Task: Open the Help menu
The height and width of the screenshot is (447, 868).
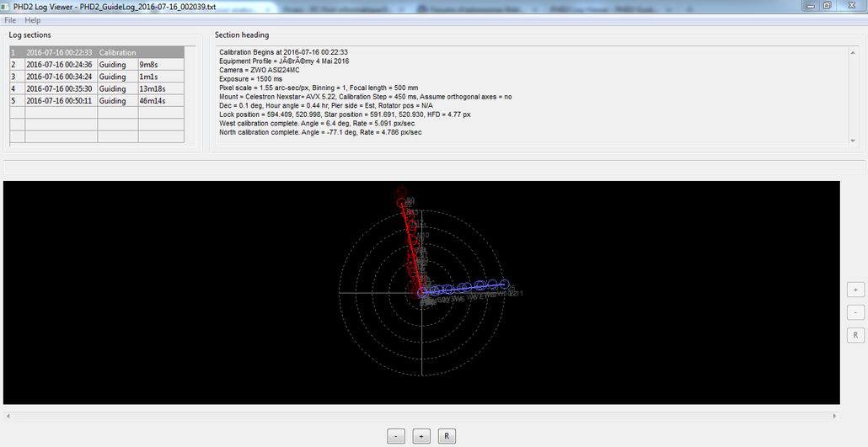Action: click(33, 20)
